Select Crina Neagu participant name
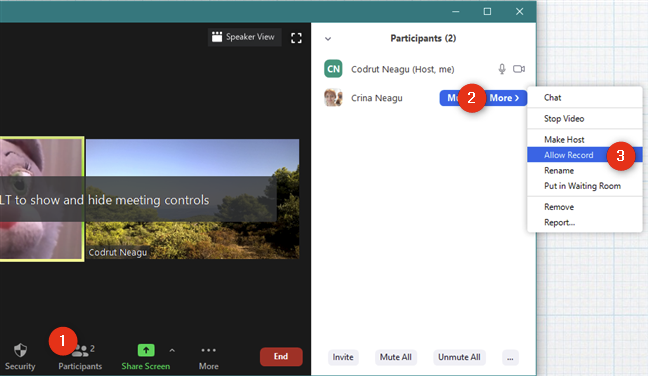 376,98
